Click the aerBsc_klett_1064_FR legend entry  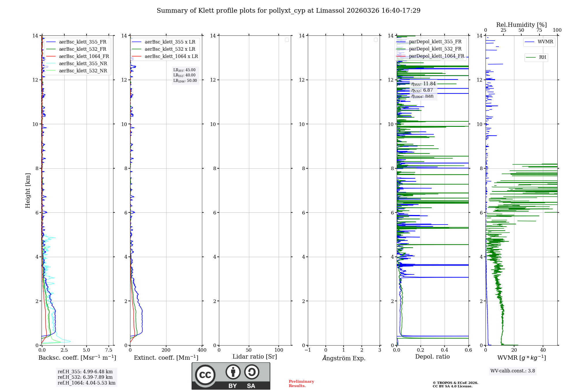point(84,56)
